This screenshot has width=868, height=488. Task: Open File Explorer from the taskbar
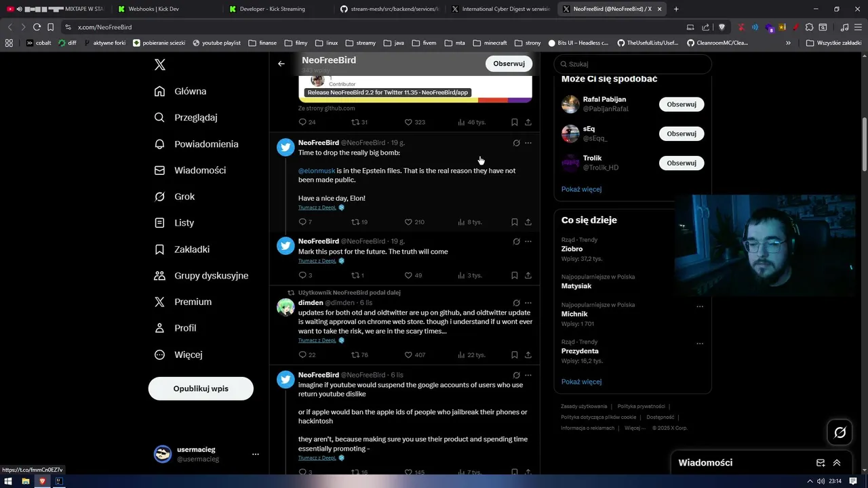pos(25,481)
